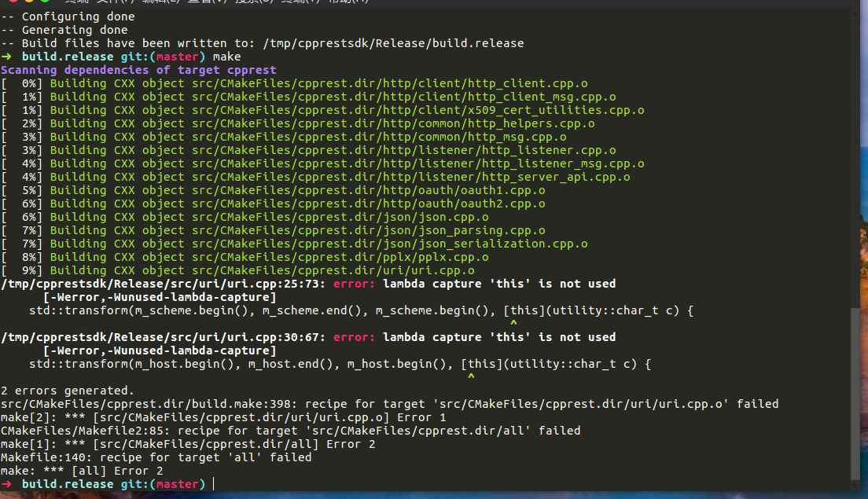868x499 pixels.
Task: Click the '-- Generating done' line
Action: (64, 30)
